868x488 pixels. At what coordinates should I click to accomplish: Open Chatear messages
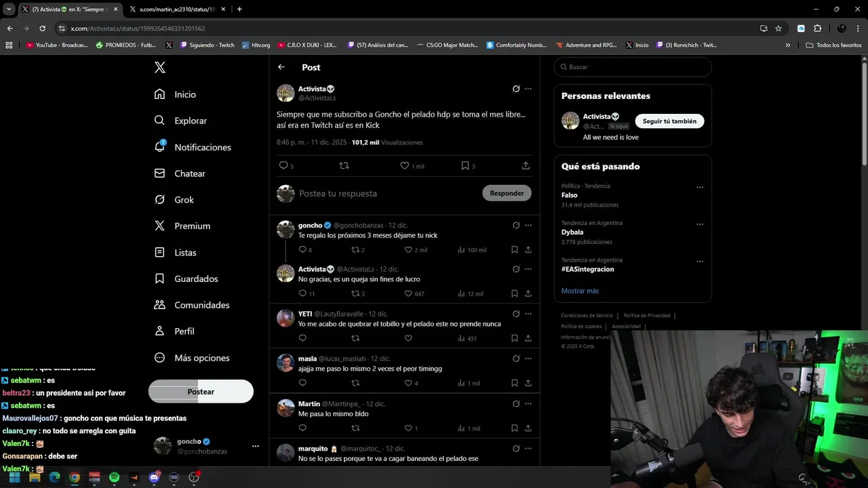tap(180, 174)
